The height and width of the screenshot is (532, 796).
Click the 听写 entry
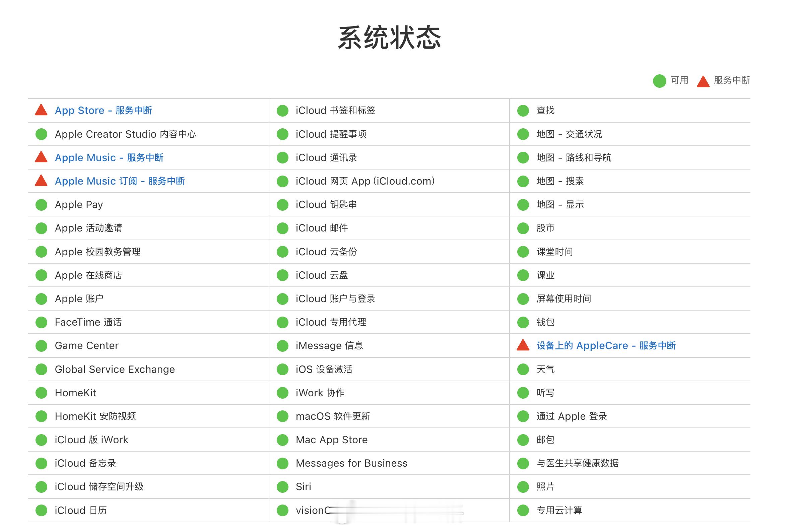click(546, 393)
